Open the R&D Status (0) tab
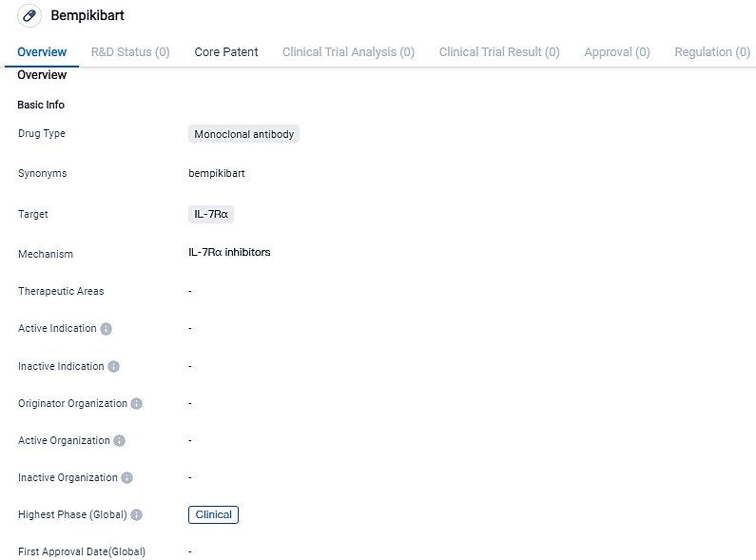Image resolution: width=756 pixels, height=560 pixels. click(130, 52)
